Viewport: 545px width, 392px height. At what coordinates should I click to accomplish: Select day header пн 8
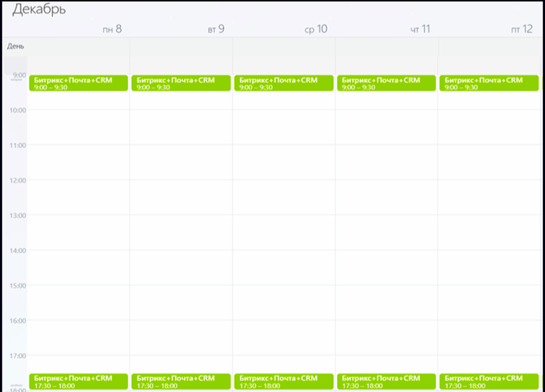tap(112, 29)
